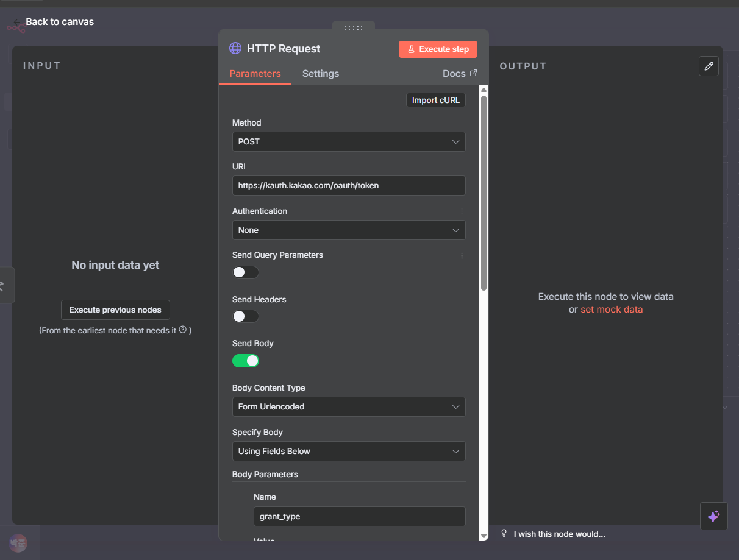The width and height of the screenshot is (739, 560).
Task: Click the drag handle above HTTP Request panel
Action: click(354, 28)
